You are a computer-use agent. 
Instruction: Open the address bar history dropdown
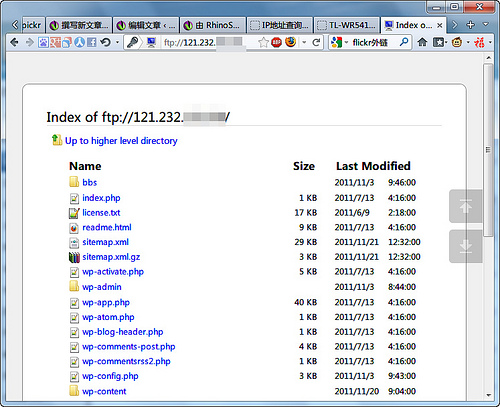click(304, 42)
